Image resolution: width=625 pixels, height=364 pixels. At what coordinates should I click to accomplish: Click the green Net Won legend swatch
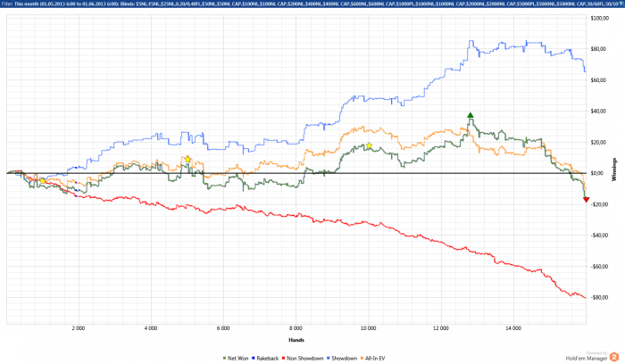pyautogui.click(x=224, y=358)
